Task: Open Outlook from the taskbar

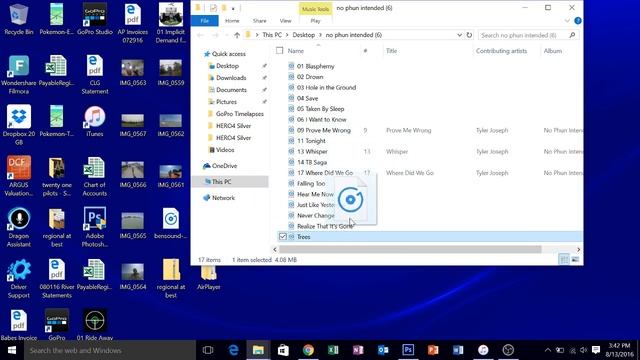Action: point(383,350)
